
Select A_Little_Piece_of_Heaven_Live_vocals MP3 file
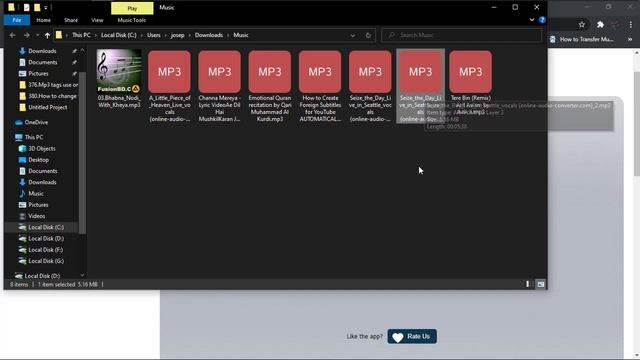169,86
